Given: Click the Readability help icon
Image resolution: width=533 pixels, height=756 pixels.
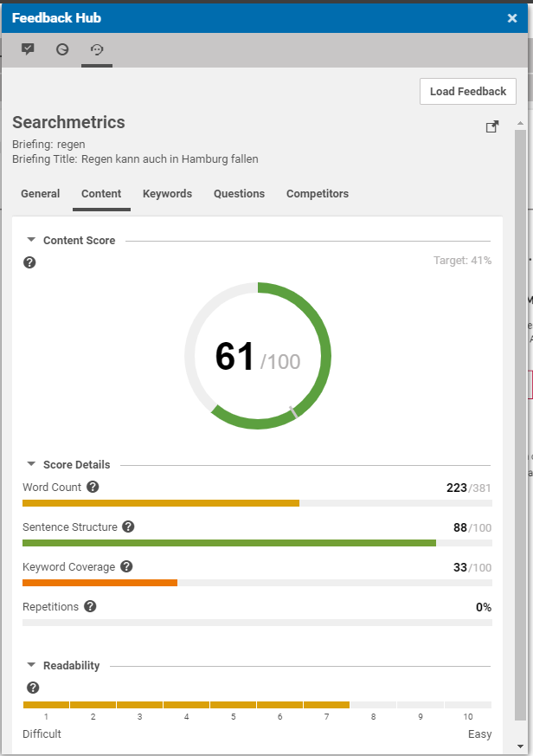Looking at the screenshot, I should (33, 688).
